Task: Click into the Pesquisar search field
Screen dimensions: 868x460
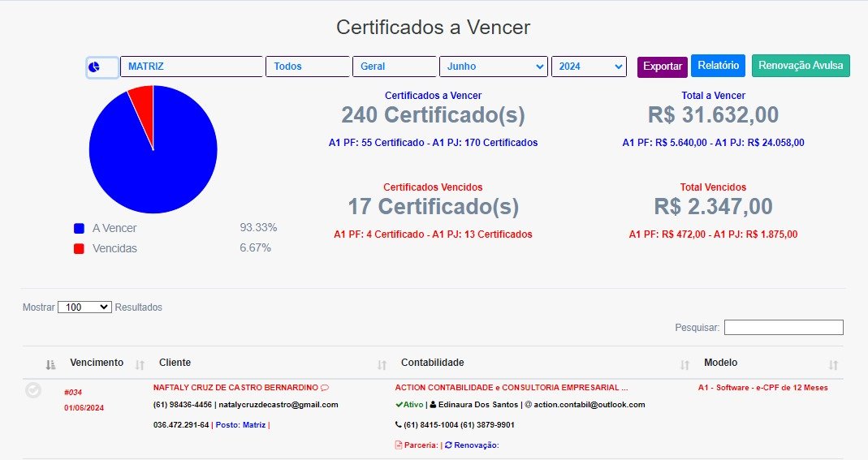Action: tap(783, 328)
